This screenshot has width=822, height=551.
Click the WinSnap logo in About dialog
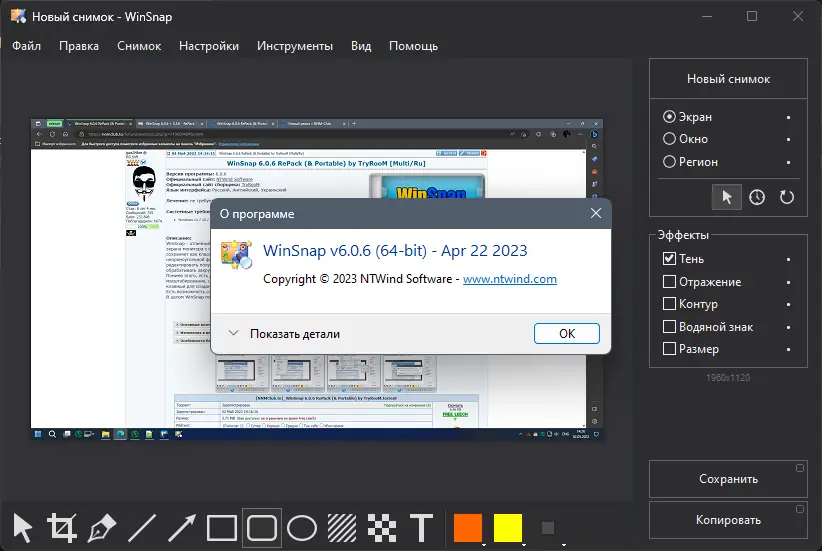click(x=236, y=255)
